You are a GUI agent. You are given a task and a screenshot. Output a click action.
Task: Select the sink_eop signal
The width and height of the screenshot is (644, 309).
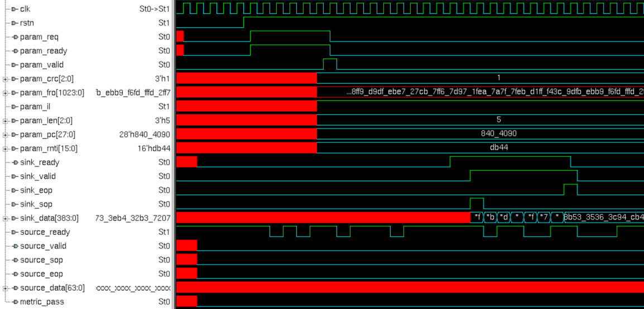point(36,190)
